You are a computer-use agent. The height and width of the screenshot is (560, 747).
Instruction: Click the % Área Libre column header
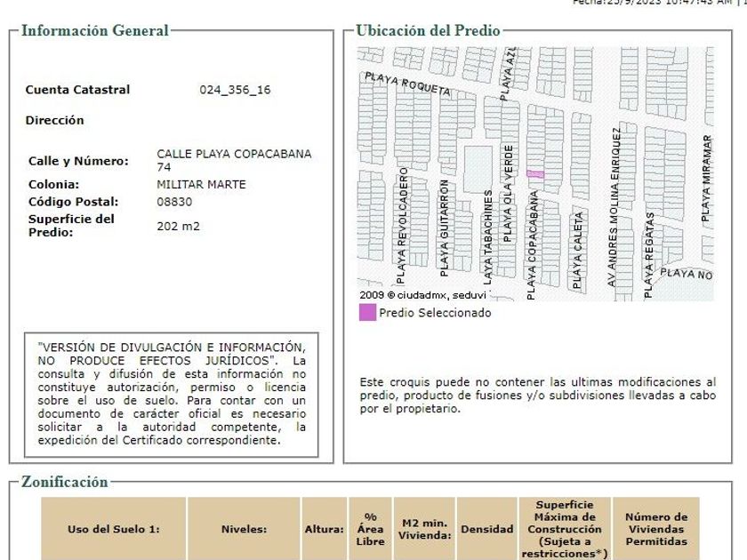pyautogui.click(x=370, y=529)
